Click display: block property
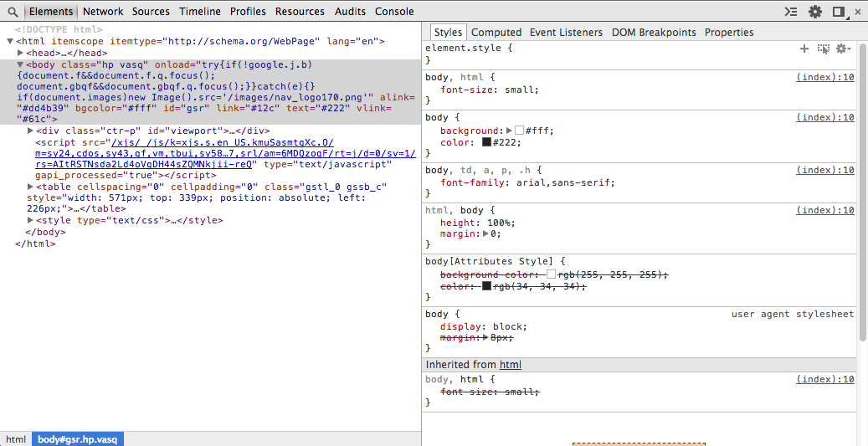868x446 pixels. pyautogui.click(x=483, y=326)
